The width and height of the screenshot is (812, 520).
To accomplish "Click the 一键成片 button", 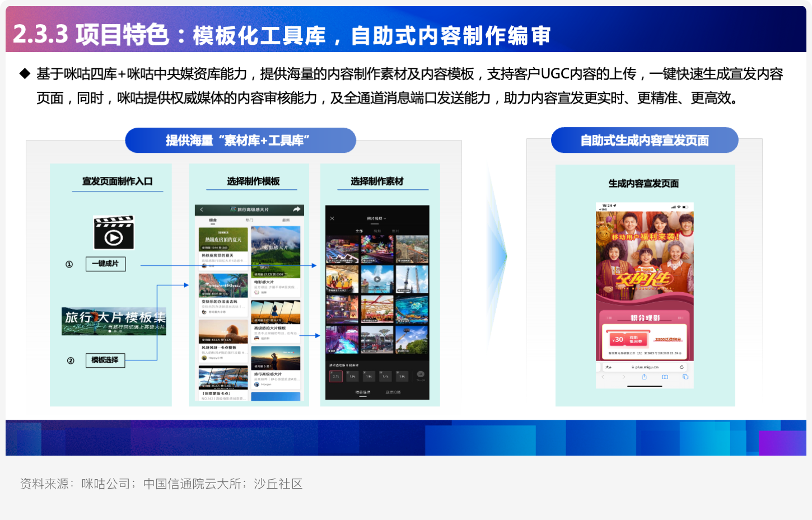I will (x=105, y=264).
